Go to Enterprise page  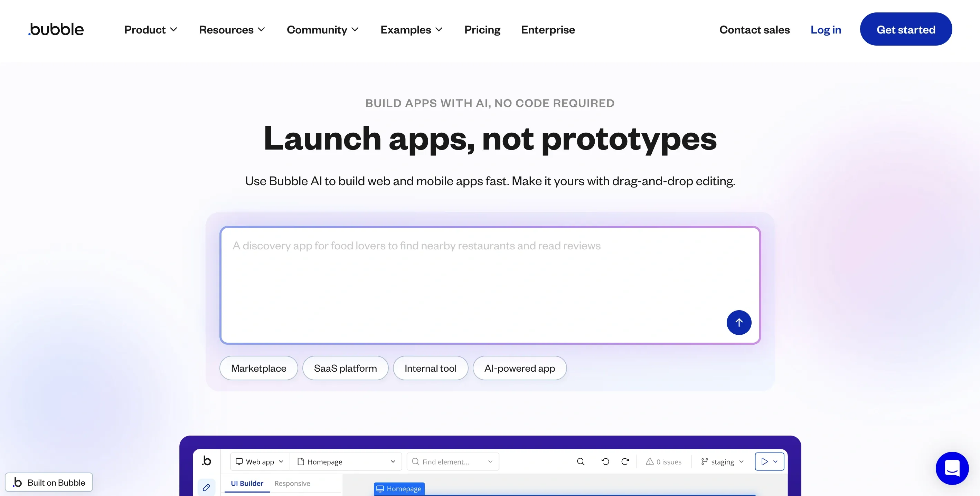coord(548,30)
